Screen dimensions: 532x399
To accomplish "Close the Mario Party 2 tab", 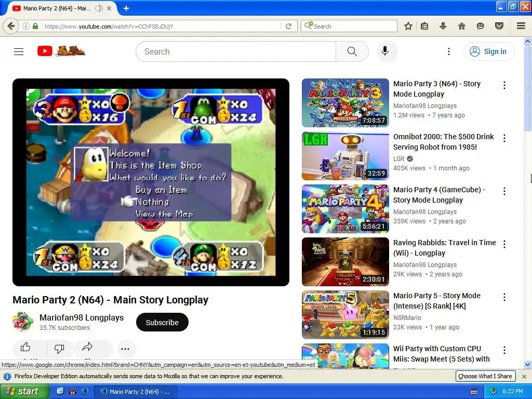I will [109, 8].
